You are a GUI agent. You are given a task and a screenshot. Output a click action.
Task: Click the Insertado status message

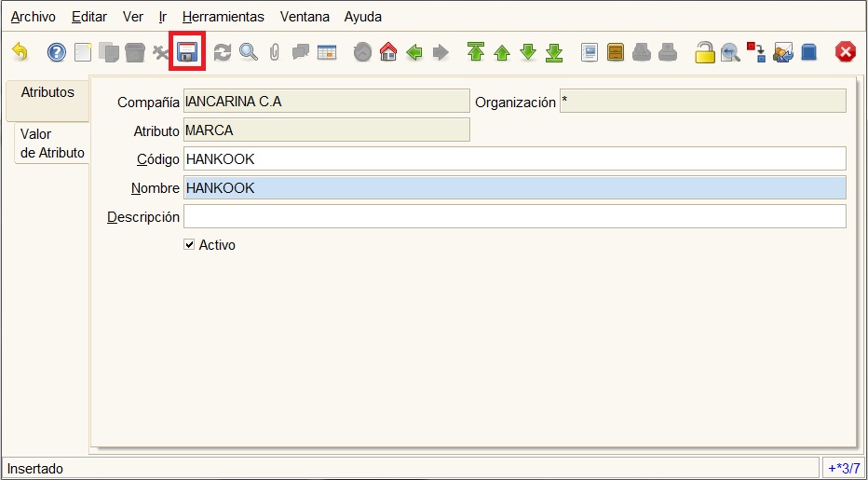(x=35, y=469)
